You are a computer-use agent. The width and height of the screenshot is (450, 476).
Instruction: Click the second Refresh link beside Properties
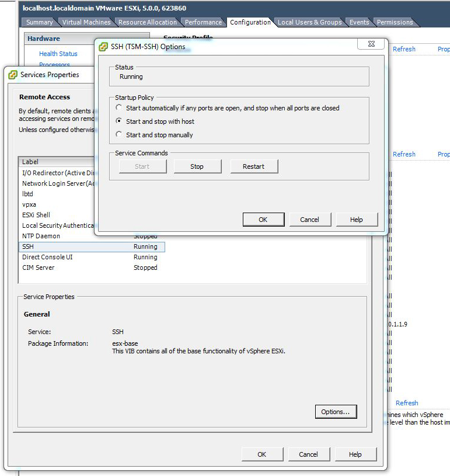(x=404, y=154)
